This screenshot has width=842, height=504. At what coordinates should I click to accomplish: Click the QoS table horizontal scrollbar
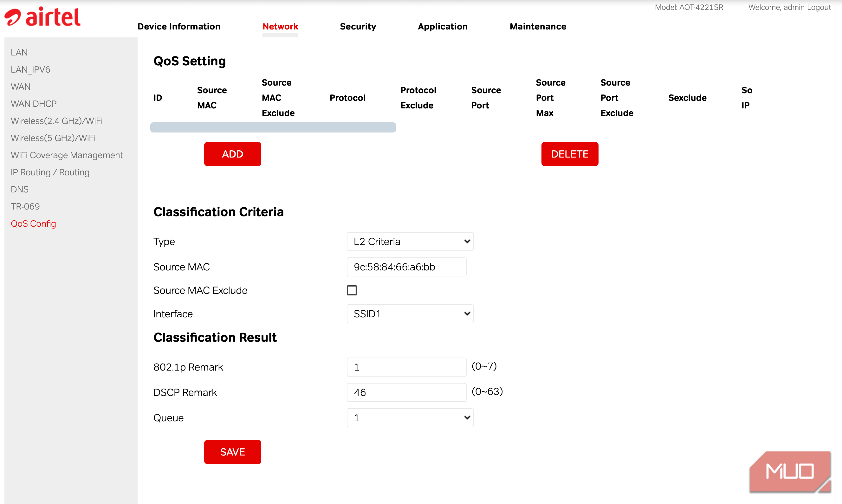273,127
